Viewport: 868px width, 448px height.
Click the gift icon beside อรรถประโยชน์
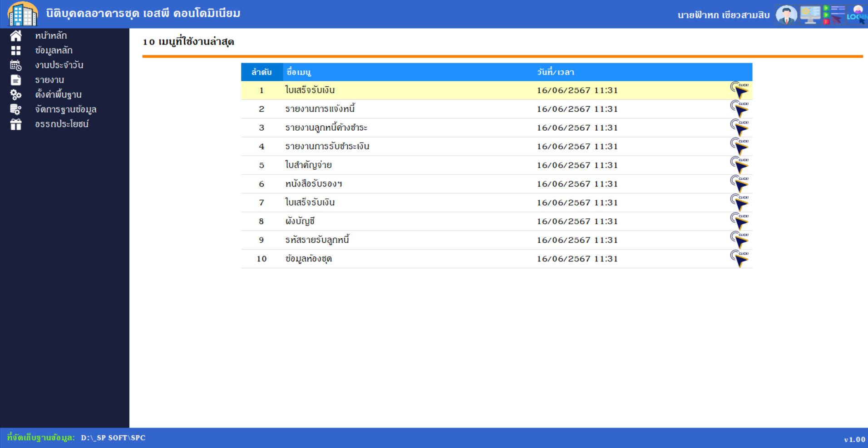tap(16, 124)
